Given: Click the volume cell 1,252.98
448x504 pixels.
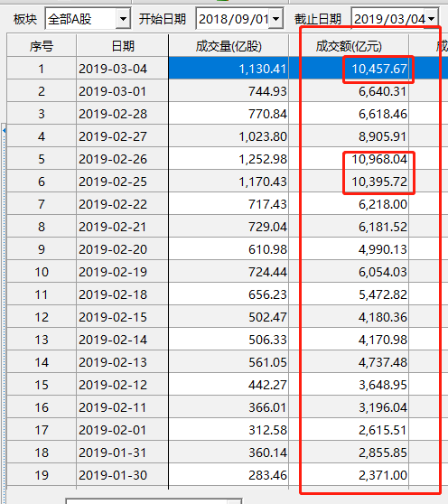Looking at the screenshot, I should [229, 159].
